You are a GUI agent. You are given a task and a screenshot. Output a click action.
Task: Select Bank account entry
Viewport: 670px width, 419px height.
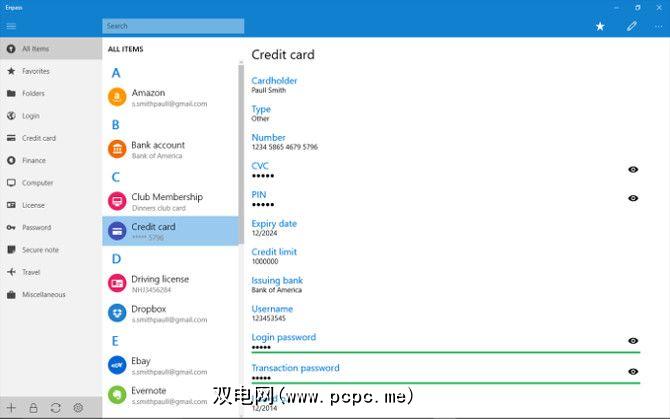170,149
